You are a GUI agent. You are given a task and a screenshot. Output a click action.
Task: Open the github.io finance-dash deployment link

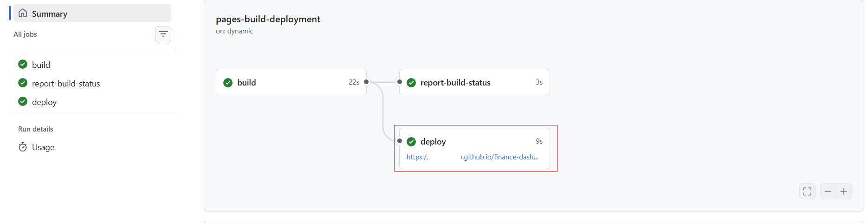coord(473,157)
